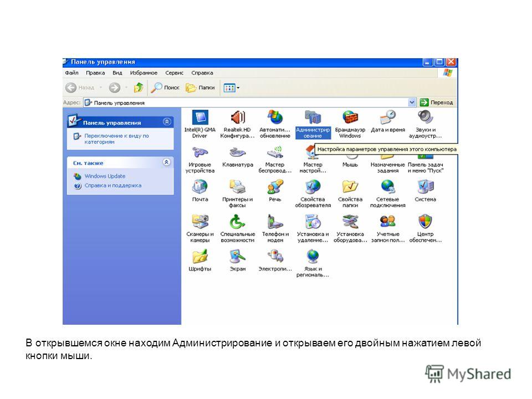532x399 pixels.
Task: Open the Почта icon
Action: [x=200, y=191]
